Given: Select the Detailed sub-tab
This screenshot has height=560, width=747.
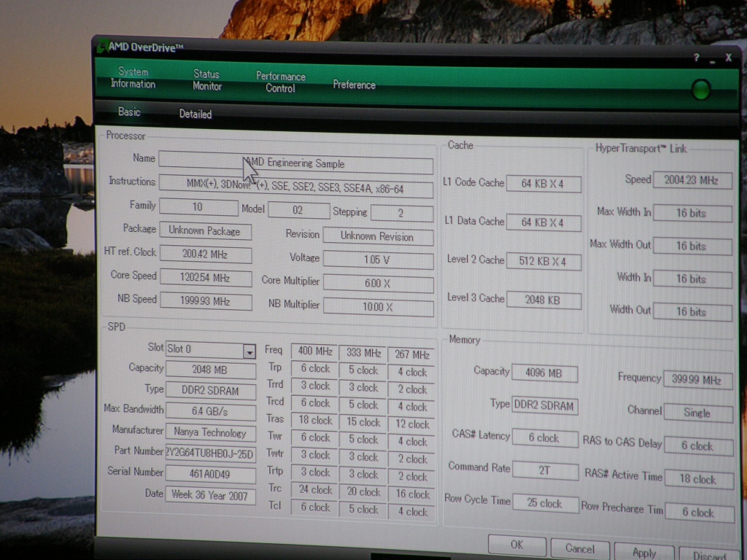Looking at the screenshot, I should [x=196, y=114].
